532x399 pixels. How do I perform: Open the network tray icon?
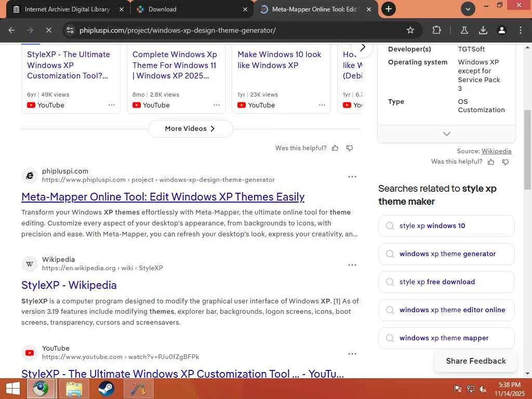click(470, 389)
